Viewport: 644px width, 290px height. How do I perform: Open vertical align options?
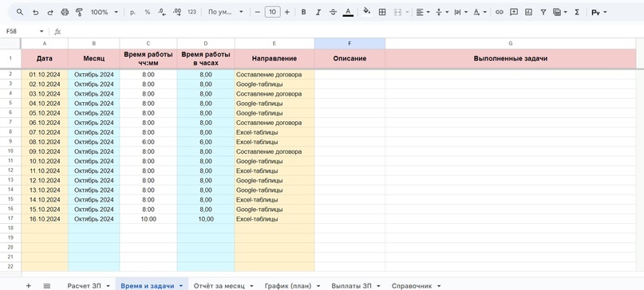pos(442,12)
